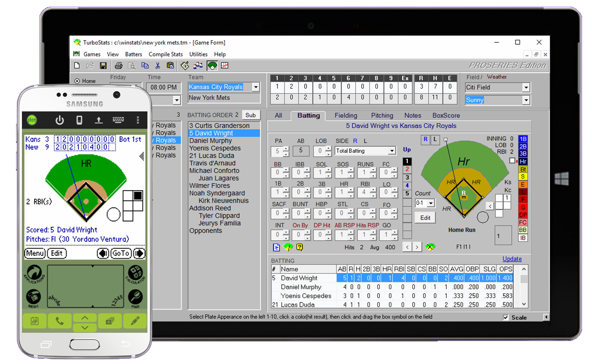Tap the upload arrow icon on phone
The image size is (592, 364).
click(x=98, y=120)
